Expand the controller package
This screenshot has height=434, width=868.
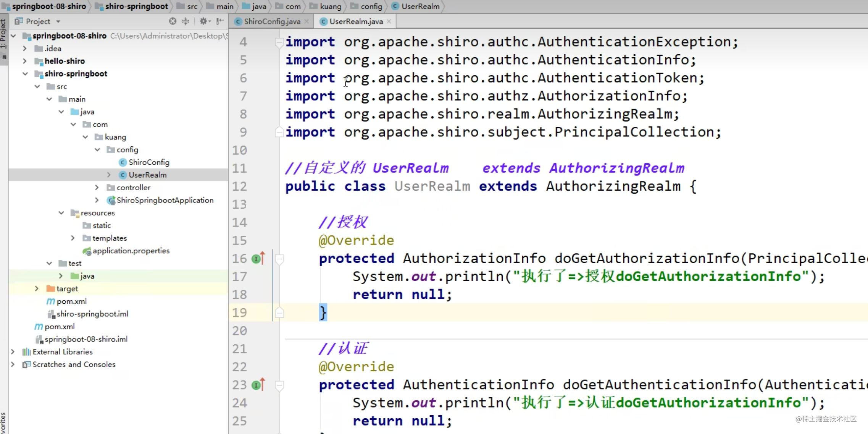pyautogui.click(x=97, y=188)
